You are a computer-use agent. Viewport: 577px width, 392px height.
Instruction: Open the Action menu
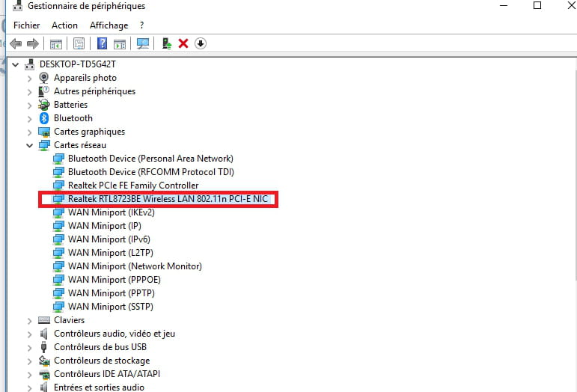point(65,25)
